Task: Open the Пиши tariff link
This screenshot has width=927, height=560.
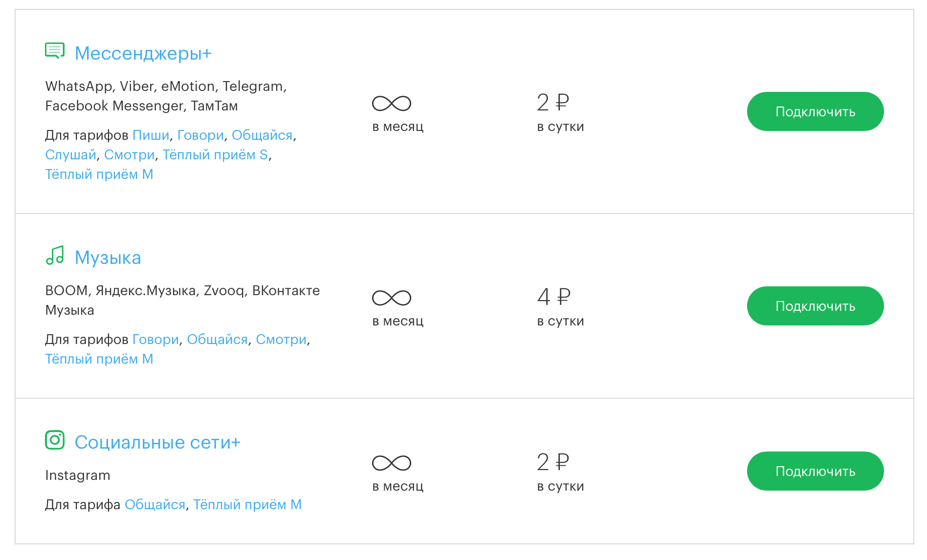Action: [151, 135]
